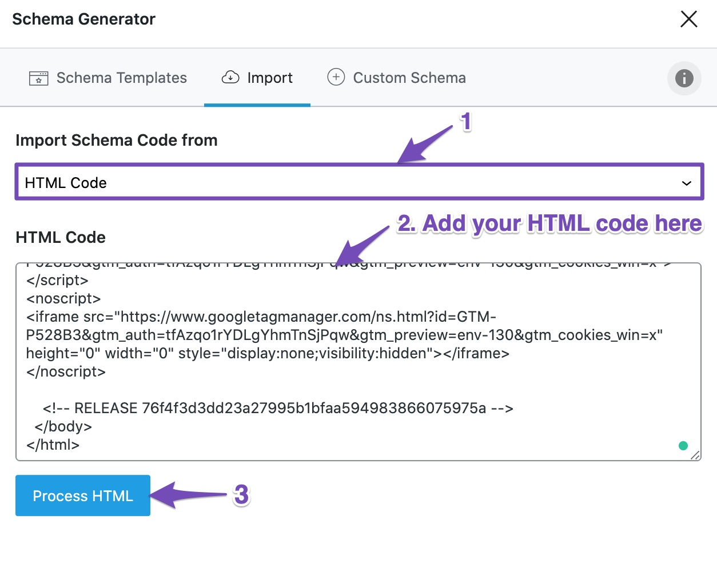This screenshot has height=588, width=717.
Task: Open the HTML Code source dropdown
Action: click(359, 183)
